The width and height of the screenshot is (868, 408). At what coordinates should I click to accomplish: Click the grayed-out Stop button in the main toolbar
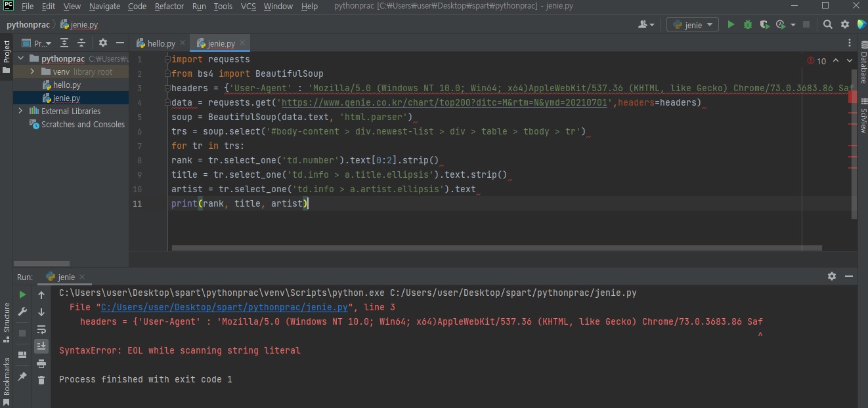(807, 24)
